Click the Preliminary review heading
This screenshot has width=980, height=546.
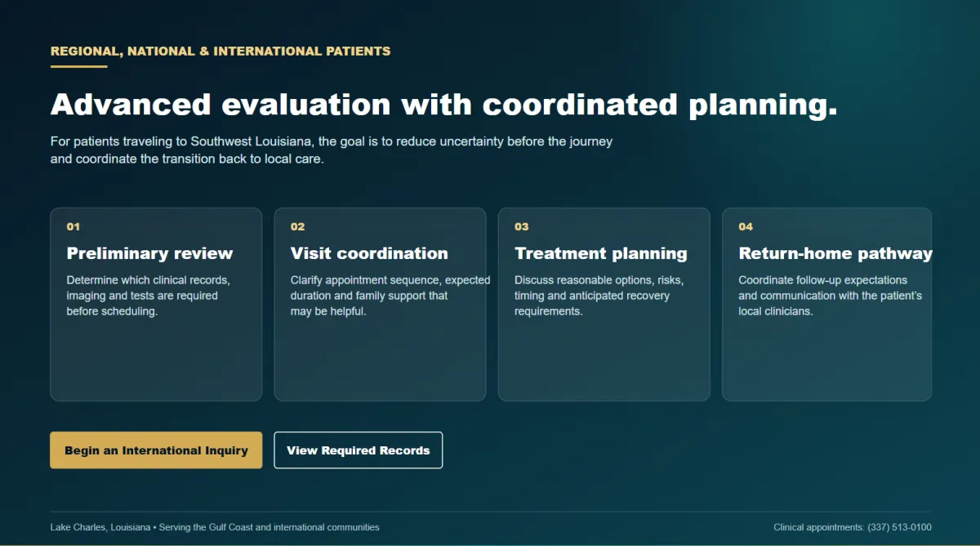(x=149, y=253)
